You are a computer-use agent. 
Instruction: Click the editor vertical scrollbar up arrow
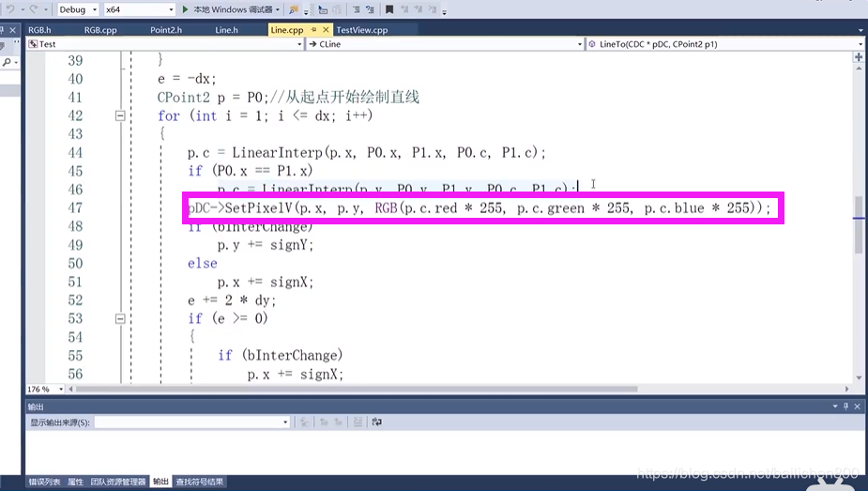pos(859,67)
